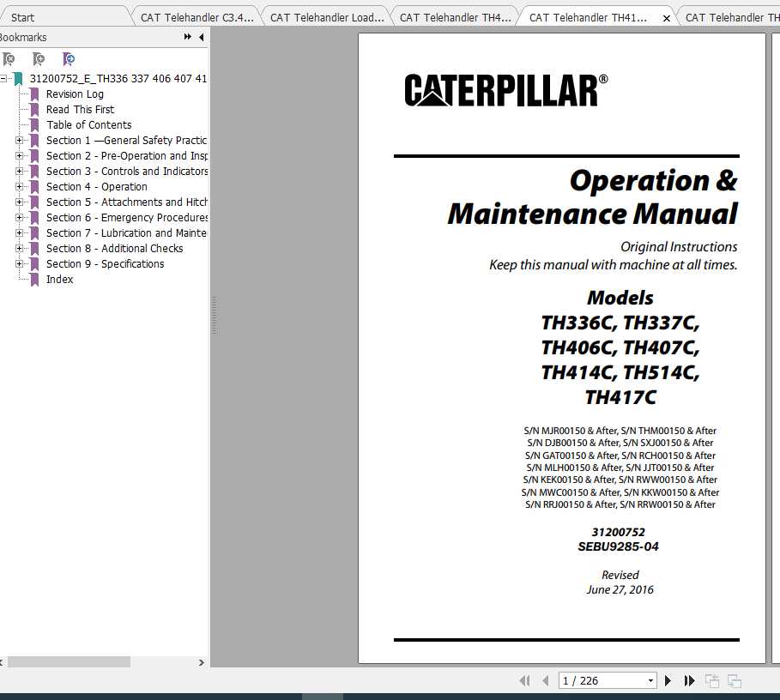Click the delete bookmark icon
780x700 pixels.
pos(9,58)
